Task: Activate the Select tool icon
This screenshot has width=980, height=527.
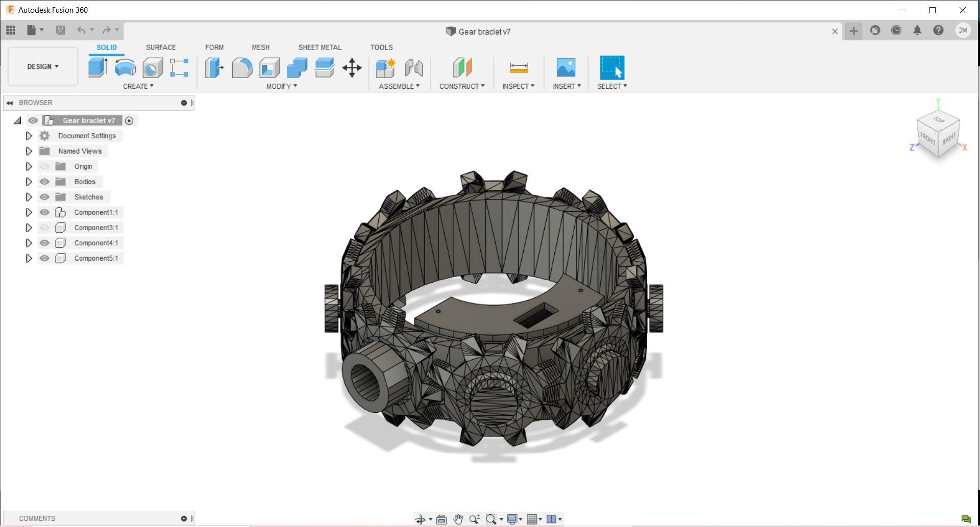Action: [612, 67]
